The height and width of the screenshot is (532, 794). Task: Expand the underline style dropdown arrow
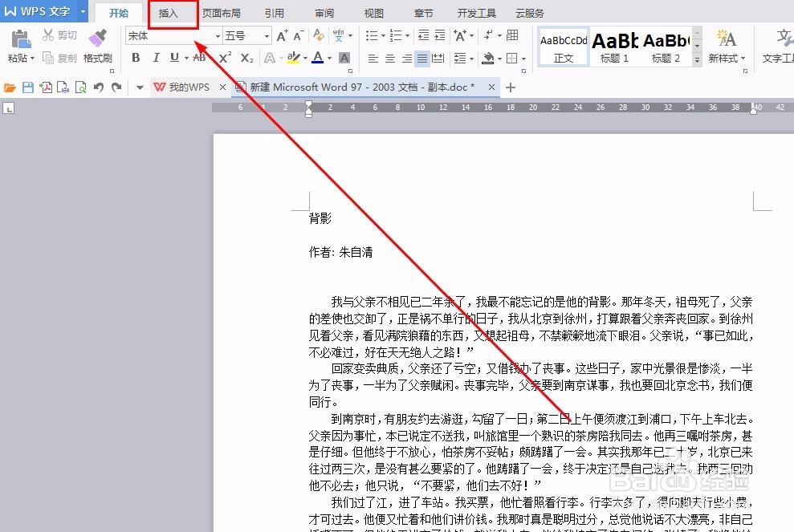coord(186,59)
